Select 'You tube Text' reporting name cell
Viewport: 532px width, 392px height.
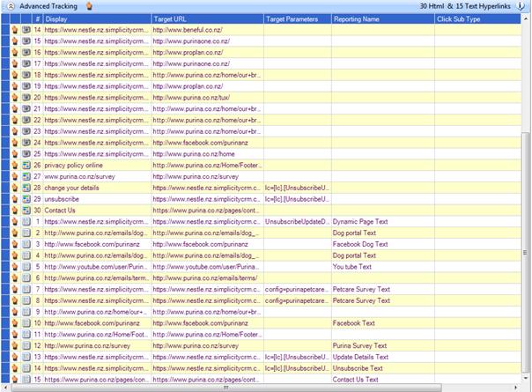coord(383,267)
